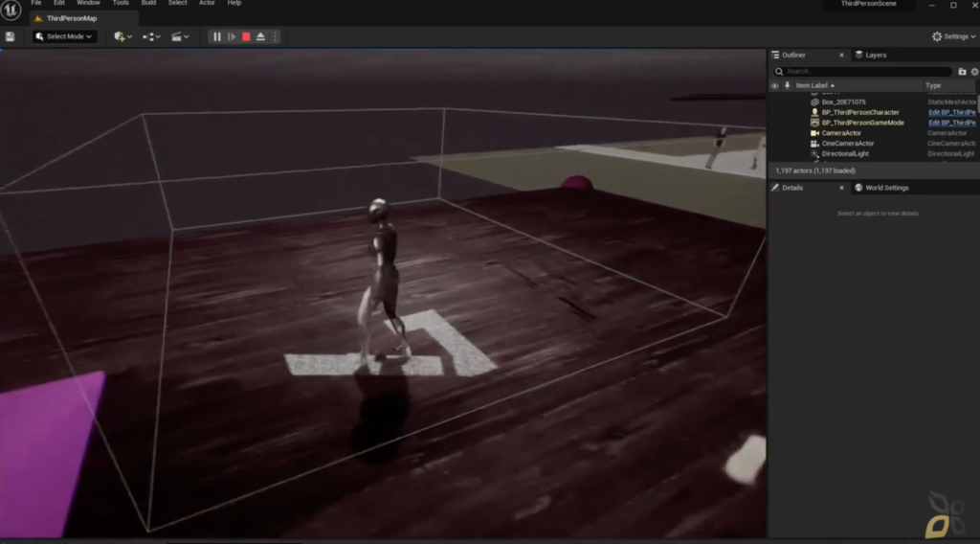Stop the play session with the red button
980x544 pixels.
coord(246,37)
